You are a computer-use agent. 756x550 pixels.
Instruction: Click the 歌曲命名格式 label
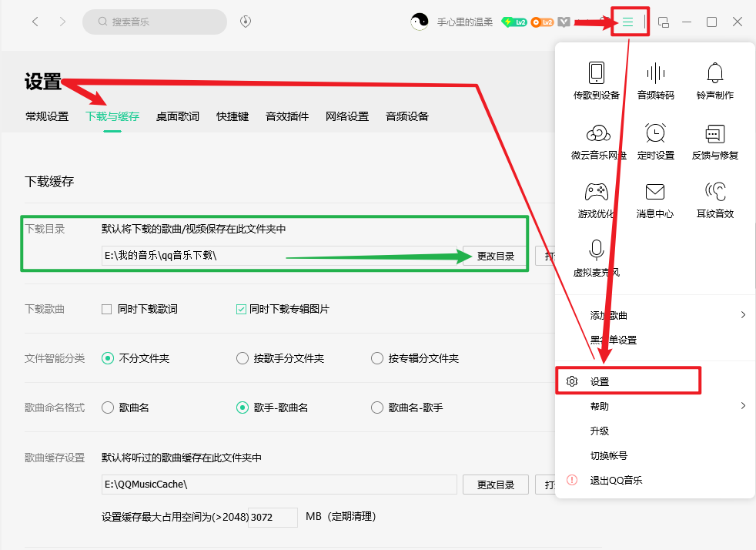click(x=55, y=407)
